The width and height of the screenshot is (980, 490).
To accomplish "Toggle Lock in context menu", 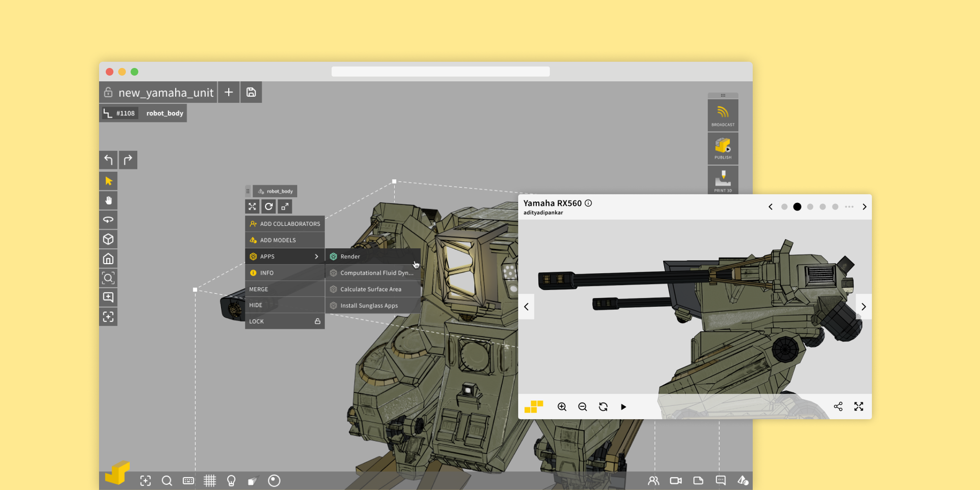I will pos(285,321).
